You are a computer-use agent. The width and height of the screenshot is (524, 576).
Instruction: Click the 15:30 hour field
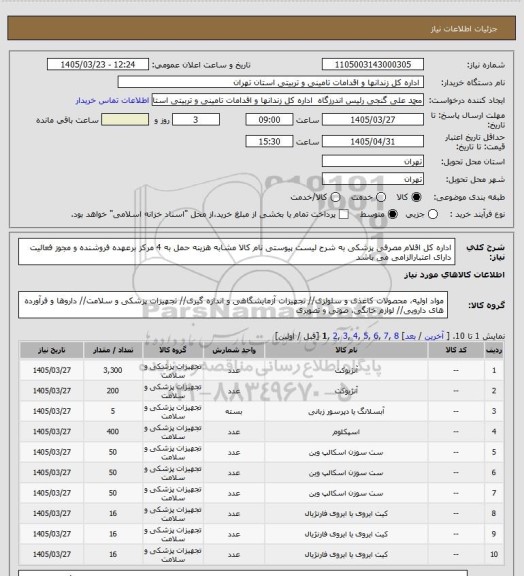pyautogui.click(x=269, y=141)
